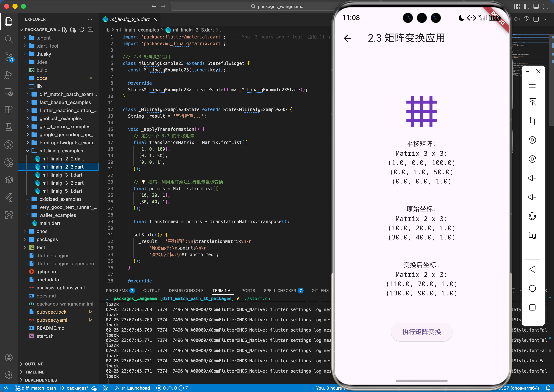Open the Source Control view
The height and width of the screenshot is (392, 554).
pyautogui.click(x=9, y=57)
